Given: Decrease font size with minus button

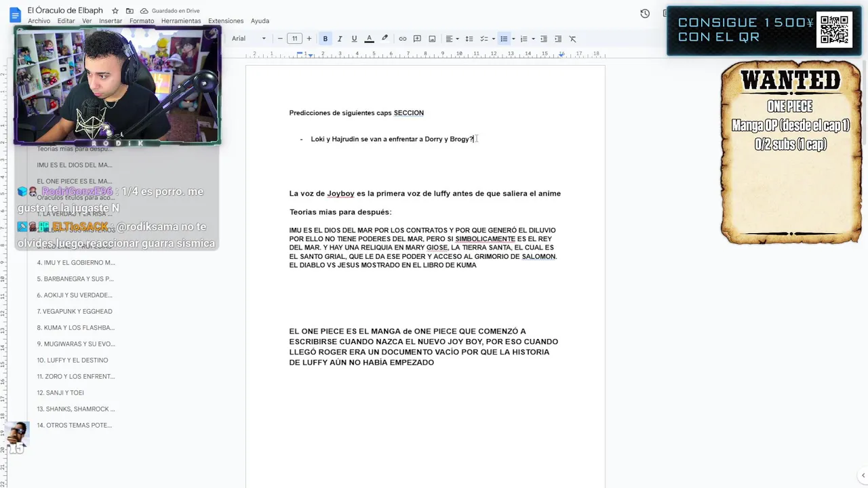Looking at the screenshot, I should point(280,39).
